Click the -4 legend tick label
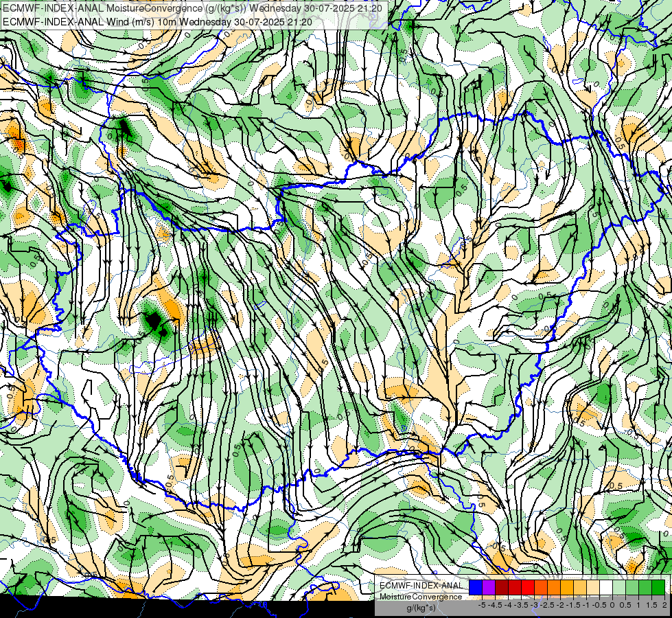This screenshot has height=618, width=672. [509, 605]
